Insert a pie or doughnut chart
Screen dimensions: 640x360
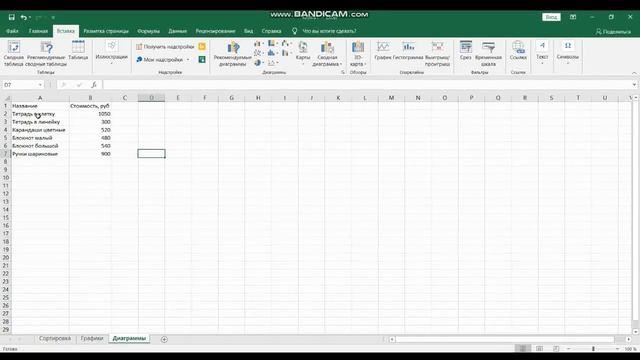pyautogui.click(x=258, y=63)
